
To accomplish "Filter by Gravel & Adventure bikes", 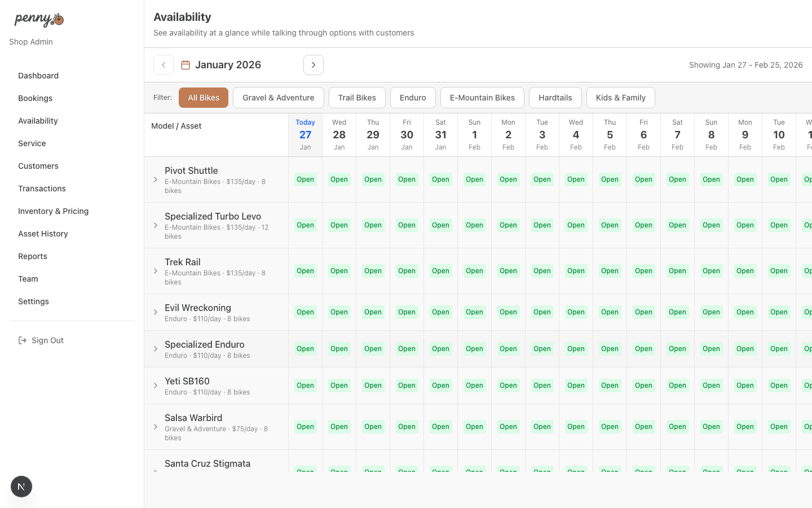I will pos(278,97).
